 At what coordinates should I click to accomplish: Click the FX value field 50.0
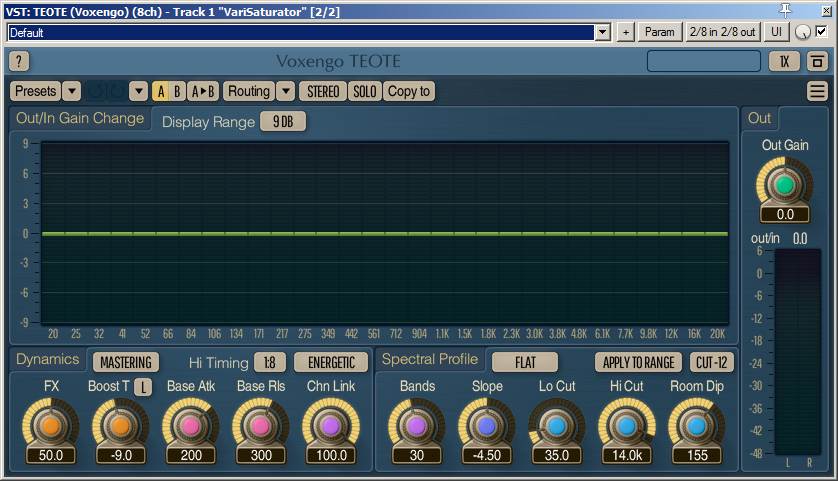pos(51,455)
